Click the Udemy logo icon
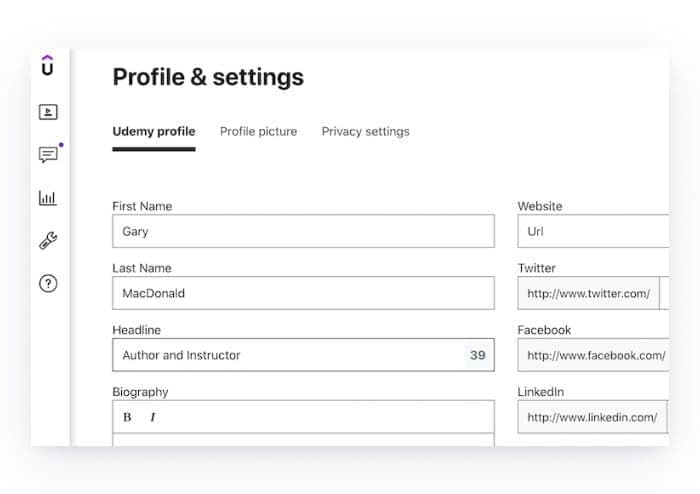This screenshot has height=494, width=700. click(x=47, y=65)
